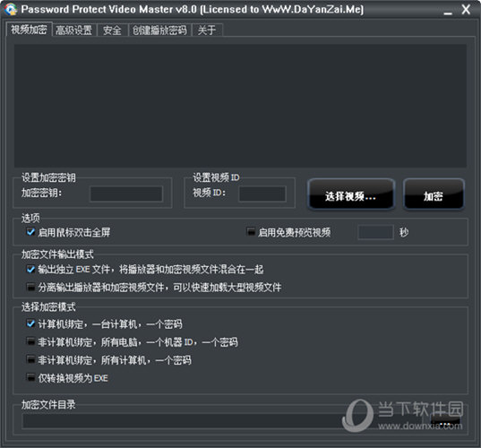481x448 pixels.
Task: Open the 创建播放密码 tab
Action: 159,30
